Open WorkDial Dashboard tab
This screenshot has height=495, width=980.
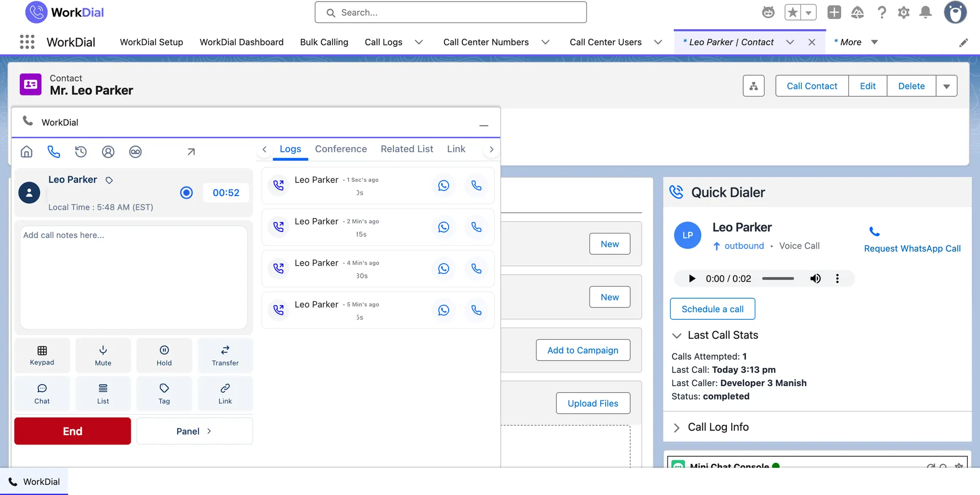coord(241,42)
